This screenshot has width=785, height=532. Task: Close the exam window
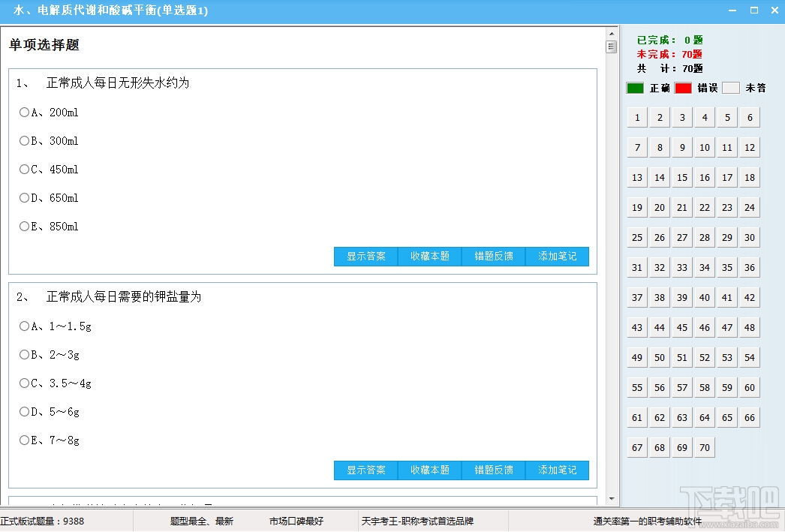click(x=775, y=11)
